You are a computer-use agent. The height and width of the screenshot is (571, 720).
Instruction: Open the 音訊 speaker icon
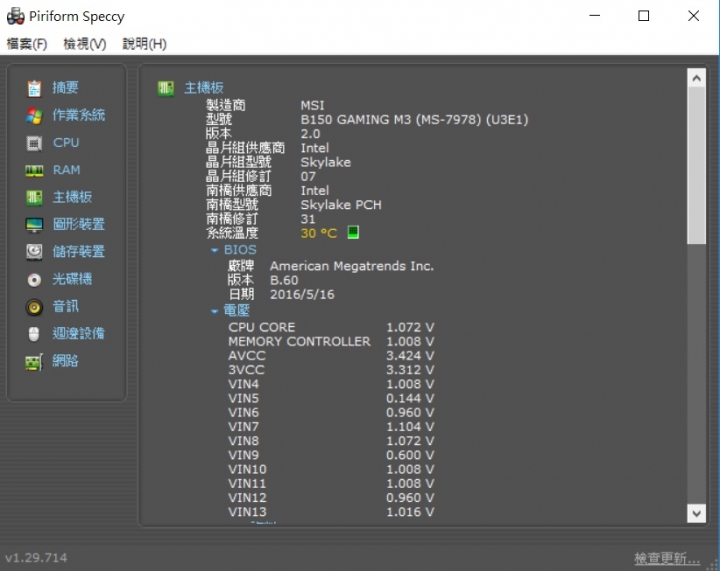point(34,307)
